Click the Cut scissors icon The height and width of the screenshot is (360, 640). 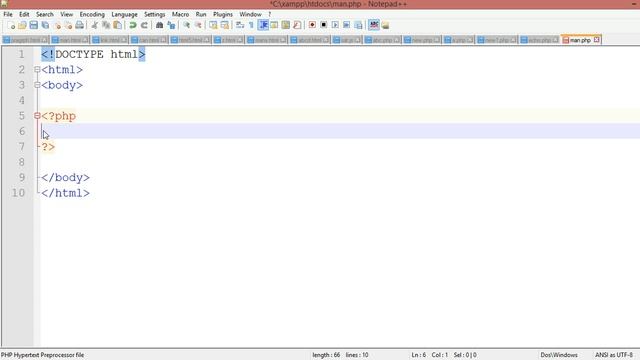coord(94,25)
